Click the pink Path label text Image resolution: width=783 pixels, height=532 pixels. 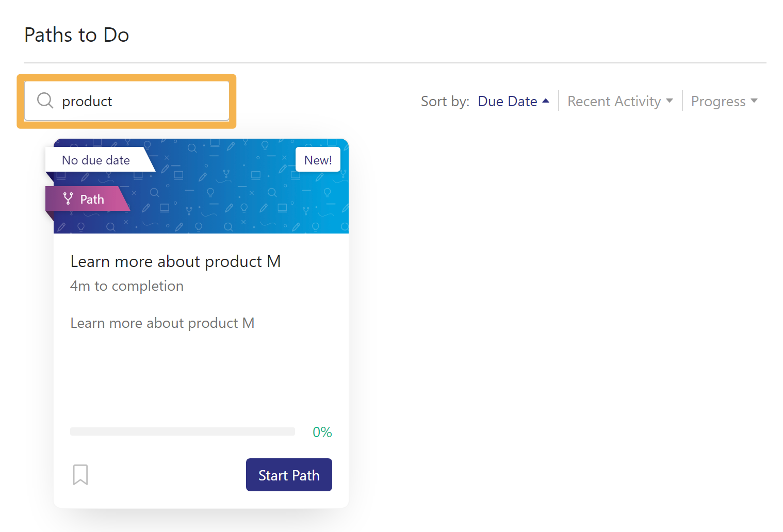coord(92,199)
